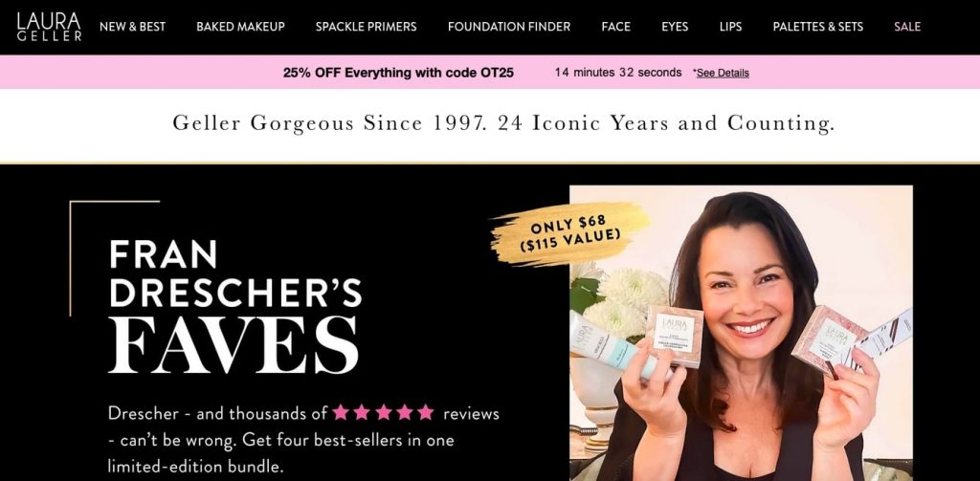The width and height of the screenshot is (980, 481).
Task: Open the Baked Makeup menu
Action: pyautogui.click(x=240, y=27)
